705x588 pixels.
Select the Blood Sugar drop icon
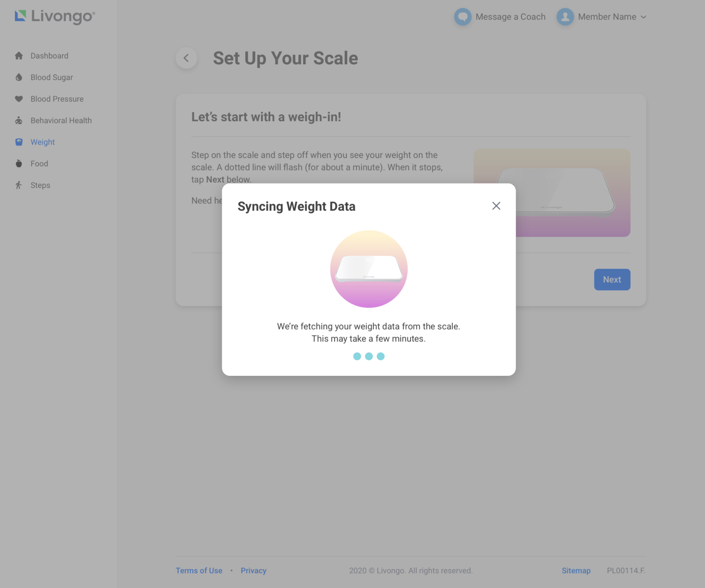point(19,77)
